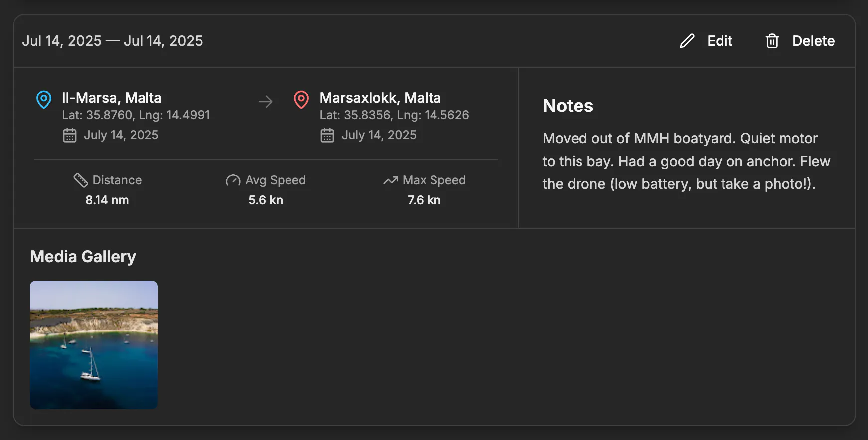Click the trending arrow icon beside Max Speed
This screenshot has height=440, width=868.
tap(390, 180)
